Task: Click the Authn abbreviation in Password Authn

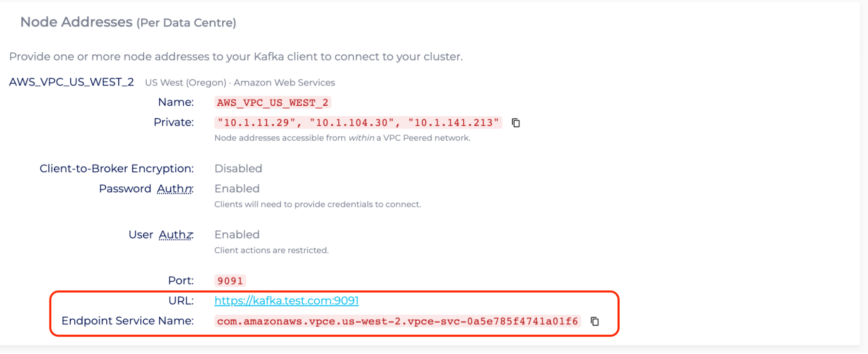Action: coord(175,189)
